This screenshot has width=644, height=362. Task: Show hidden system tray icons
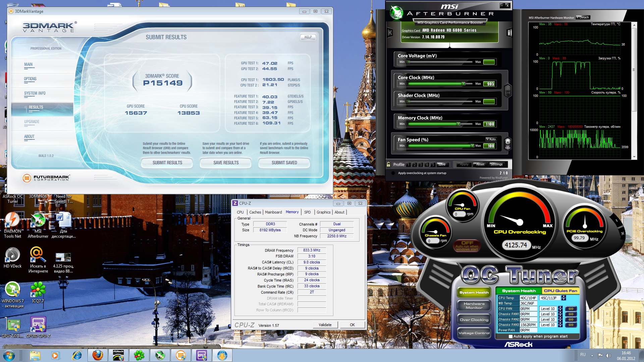pyautogui.click(x=592, y=355)
